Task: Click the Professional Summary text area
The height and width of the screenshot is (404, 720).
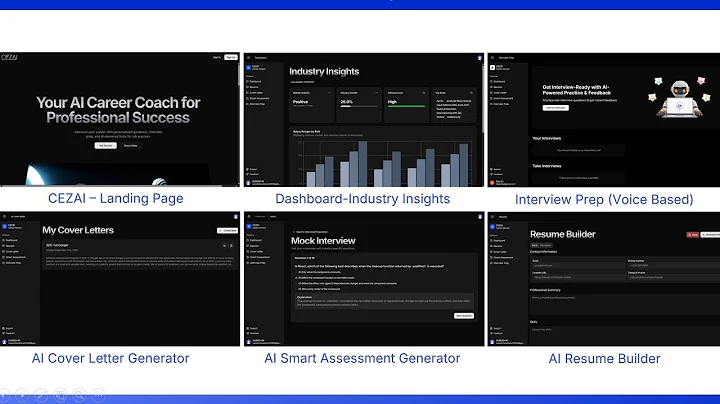Action: [625, 304]
